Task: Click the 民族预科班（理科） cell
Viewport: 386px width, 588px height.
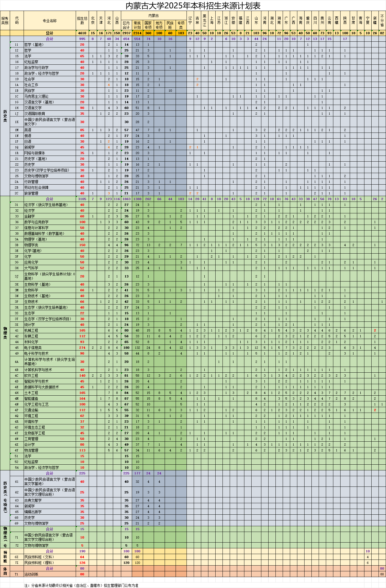Action: pos(50,563)
